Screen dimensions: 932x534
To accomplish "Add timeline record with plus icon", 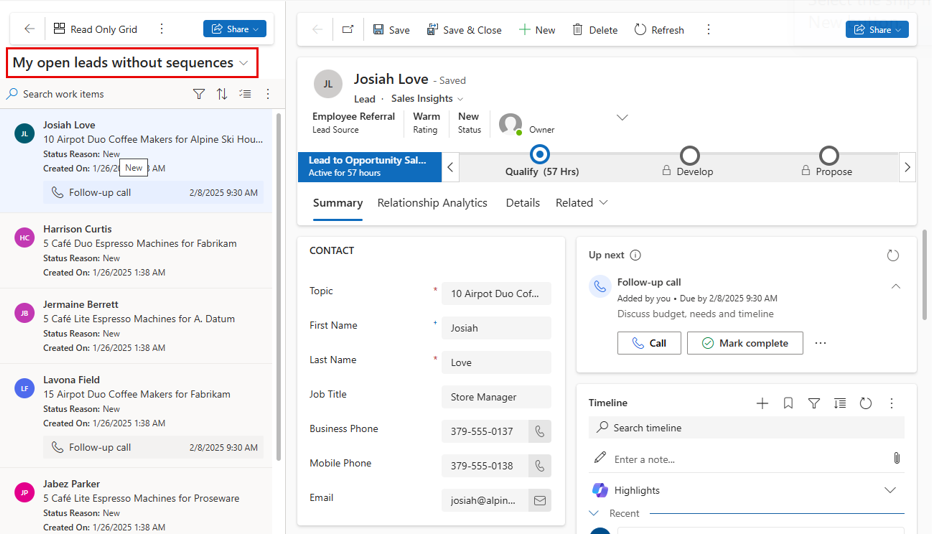I will click(762, 403).
